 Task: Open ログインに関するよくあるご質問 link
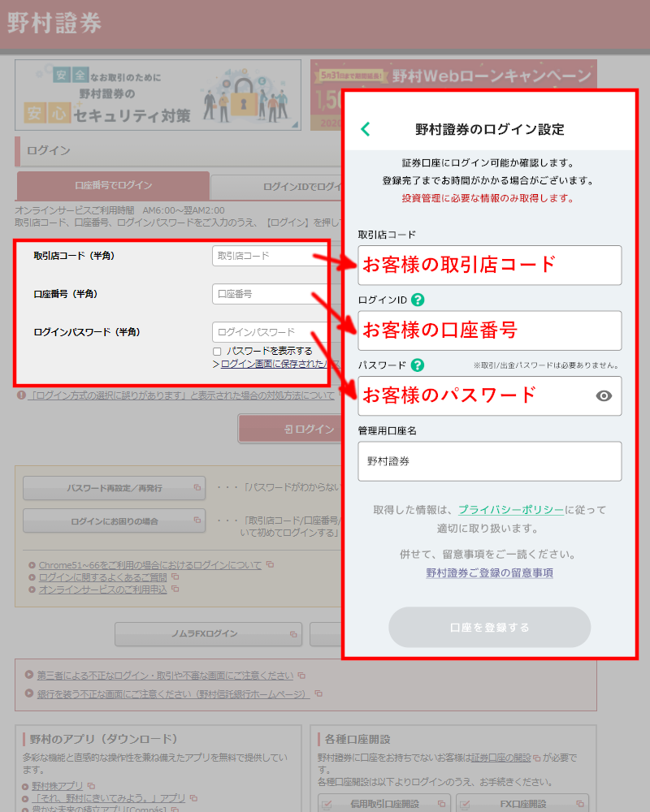coord(105,577)
